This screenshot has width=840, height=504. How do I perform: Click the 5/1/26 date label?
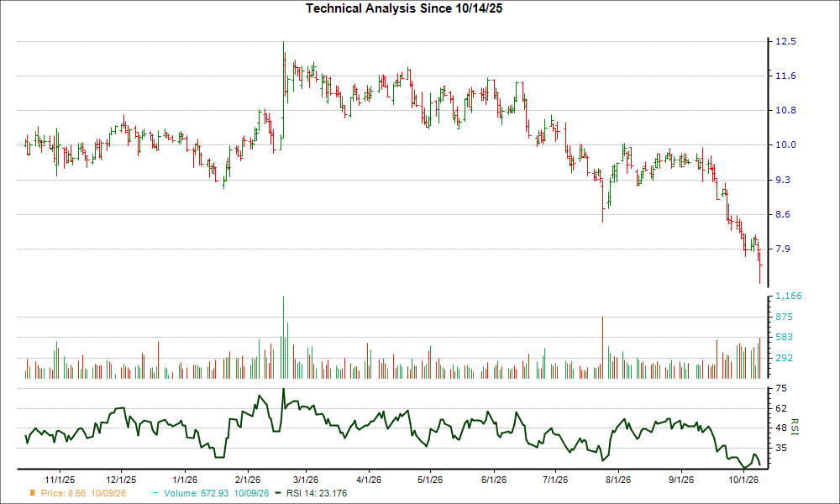[429, 480]
